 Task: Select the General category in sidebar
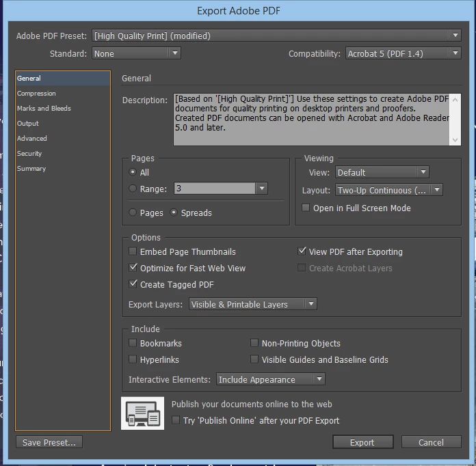click(63, 79)
